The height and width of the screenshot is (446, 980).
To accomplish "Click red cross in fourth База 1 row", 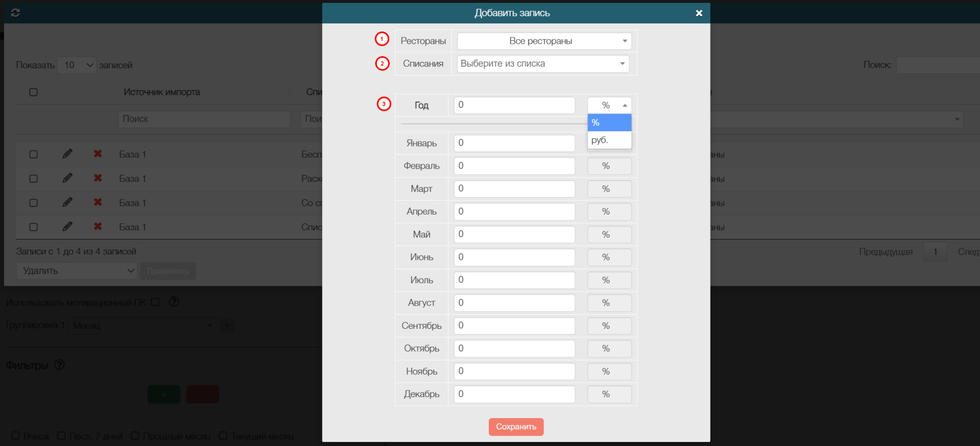I will click(98, 227).
